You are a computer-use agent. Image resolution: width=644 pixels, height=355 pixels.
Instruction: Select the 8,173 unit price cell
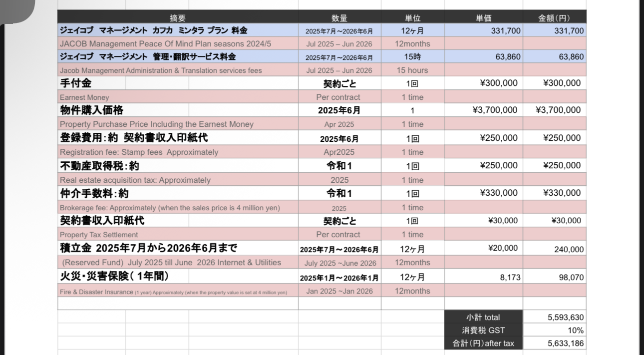click(x=483, y=277)
